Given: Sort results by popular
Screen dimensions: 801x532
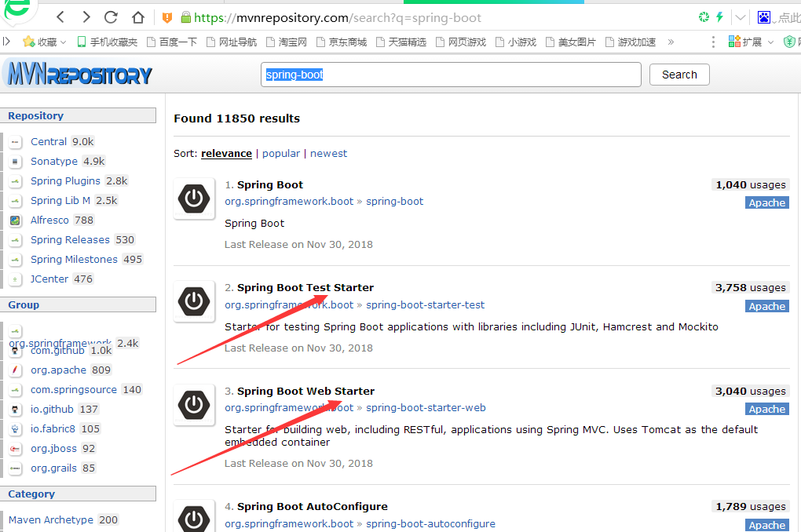Looking at the screenshot, I should coord(281,154).
